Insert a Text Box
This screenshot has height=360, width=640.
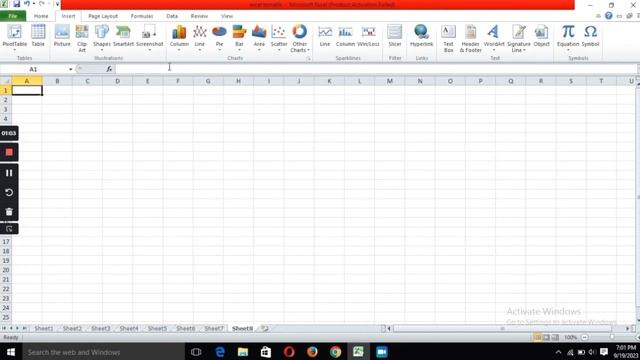click(448, 38)
